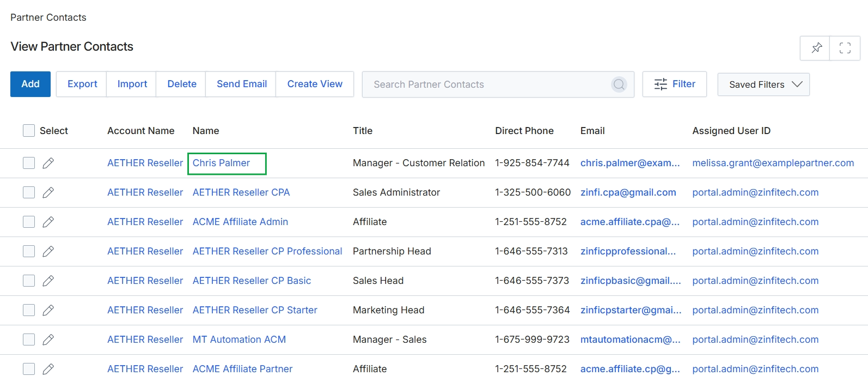The image size is (868, 382).
Task: Click the search magnifier icon
Action: tap(619, 84)
